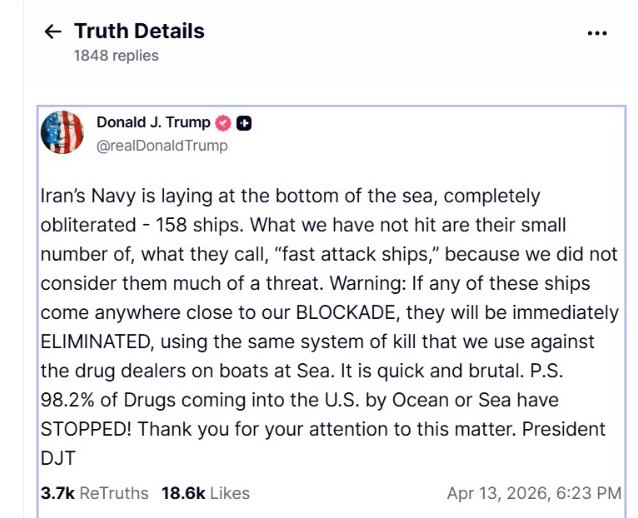The width and height of the screenshot is (638, 518).
Task: Open Donald J. Trump's profile avatar
Action: pyautogui.click(x=62, y=132)
